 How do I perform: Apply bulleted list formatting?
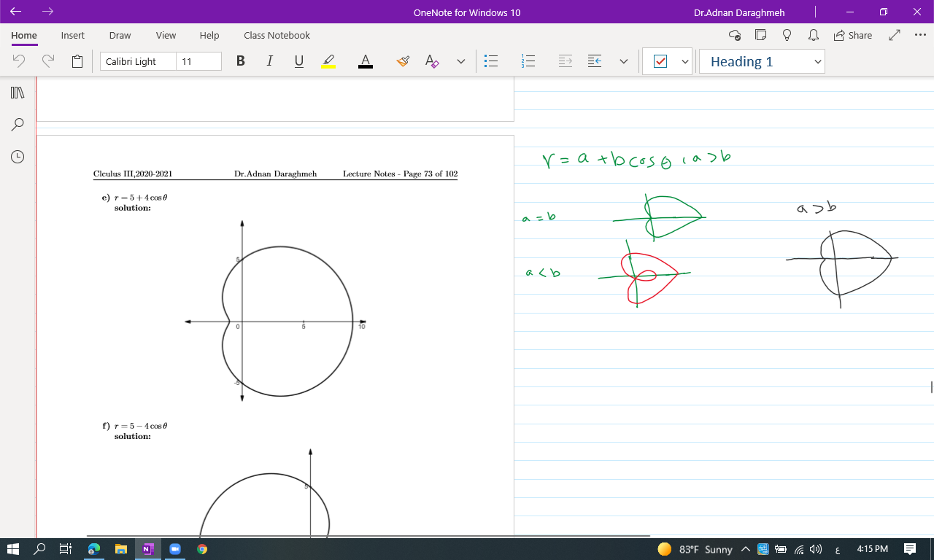492,61
